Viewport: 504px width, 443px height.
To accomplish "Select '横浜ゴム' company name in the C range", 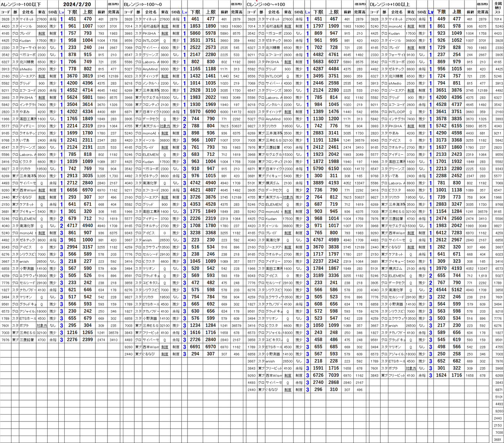I will pyautogui.click(x=272, y=183).
